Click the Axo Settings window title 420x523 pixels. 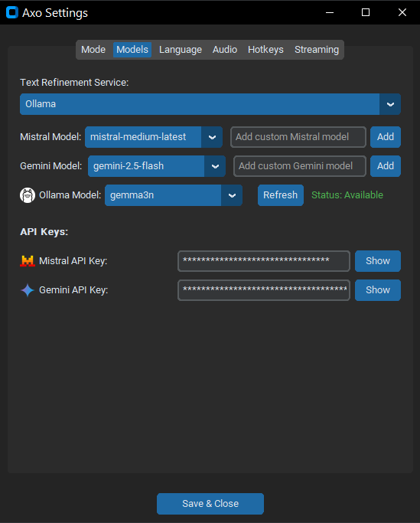click(55, 13)
